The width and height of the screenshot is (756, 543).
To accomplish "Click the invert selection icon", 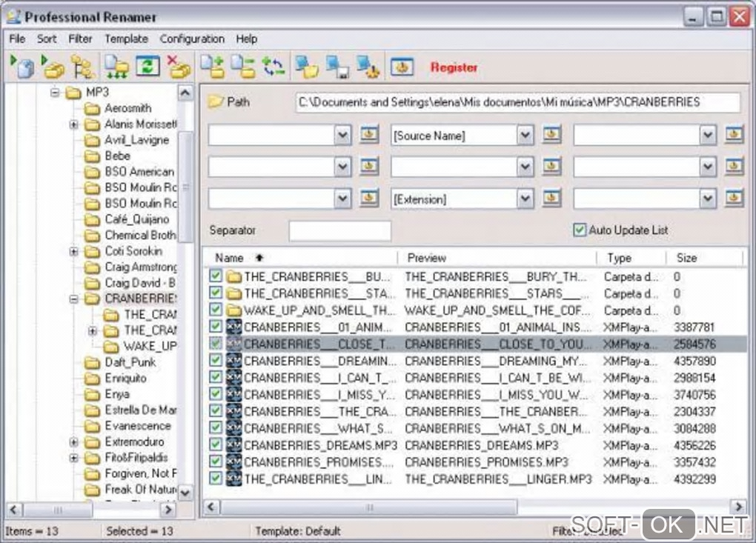I will tap(273, 67).
